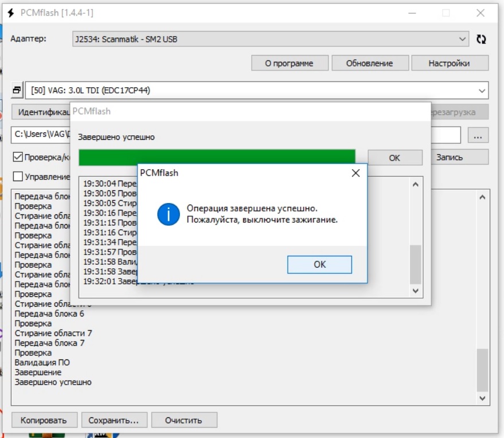Minimize the PCMflash main window
This screenshot has width=504, height=438.
point(412,13)
